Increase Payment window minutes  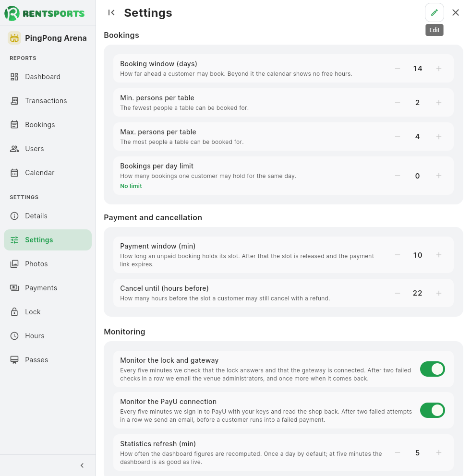[438, 255]
